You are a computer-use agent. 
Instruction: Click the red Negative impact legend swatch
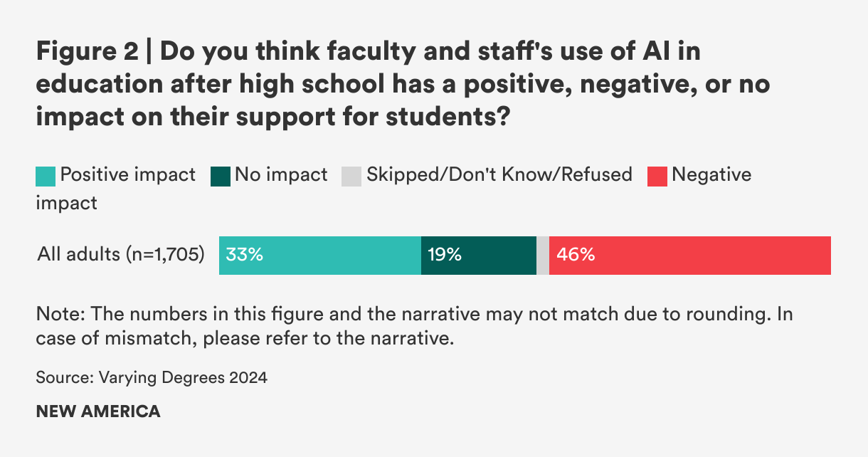pyautogui.click(x=657, y=176)
